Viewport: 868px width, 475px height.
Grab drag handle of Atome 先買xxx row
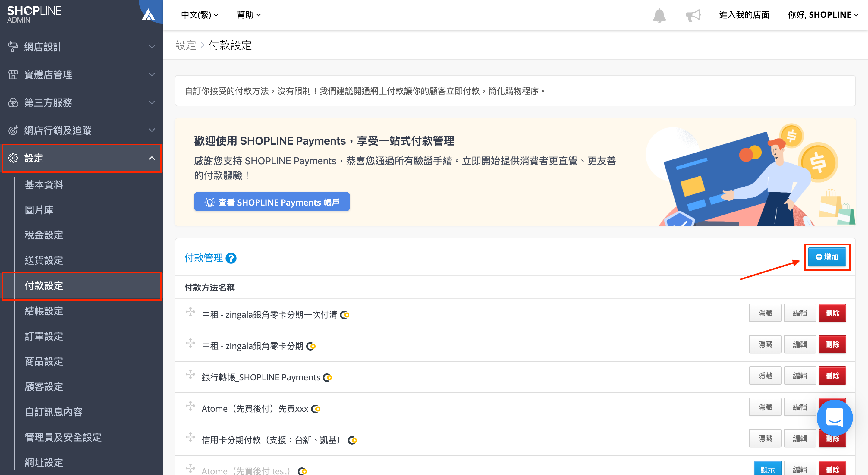pyautogui.click(x=190, y=406)
